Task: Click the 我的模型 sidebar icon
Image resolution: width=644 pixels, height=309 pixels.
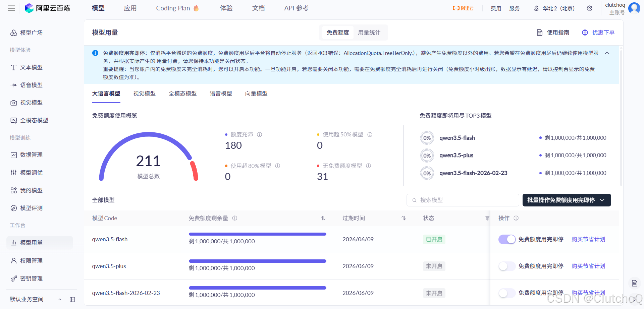Action: pos(14,190)
